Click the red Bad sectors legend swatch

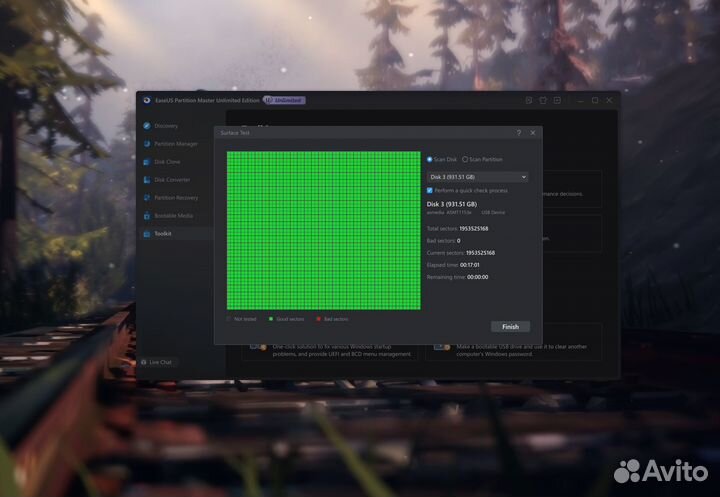(318, 319)
